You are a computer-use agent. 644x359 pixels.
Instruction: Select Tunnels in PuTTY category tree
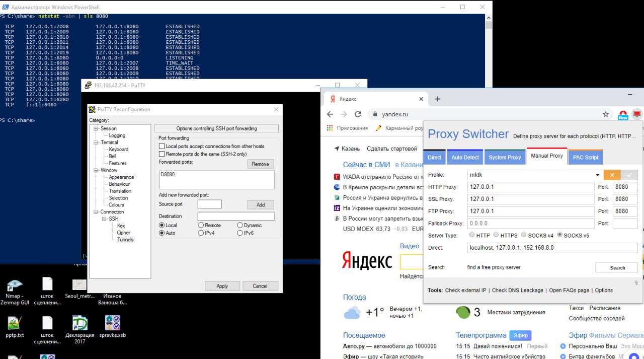click(x=125, y=240)
